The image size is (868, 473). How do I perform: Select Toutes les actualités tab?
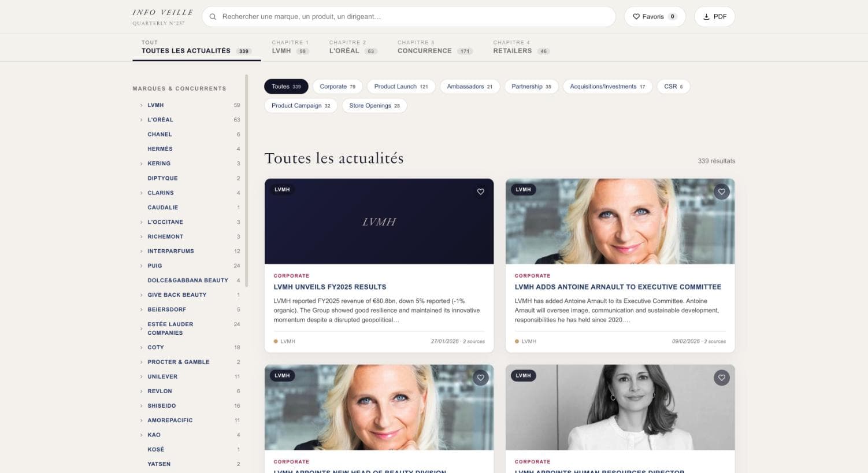[196, 47]
